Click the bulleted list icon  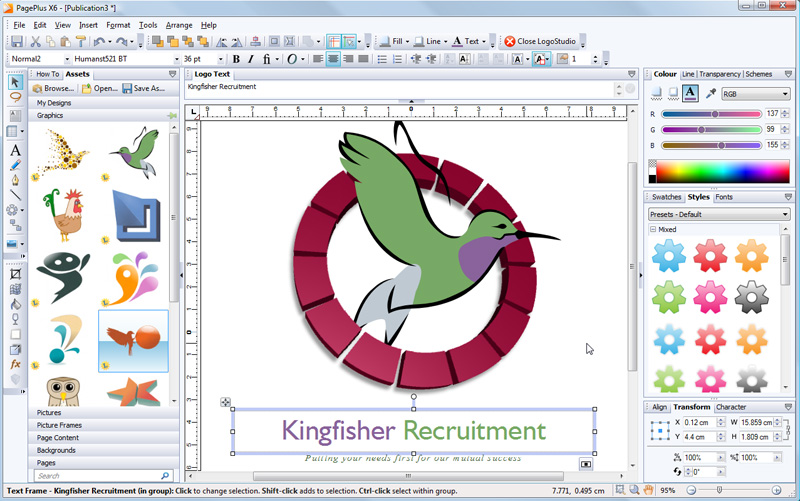point(382,59)
